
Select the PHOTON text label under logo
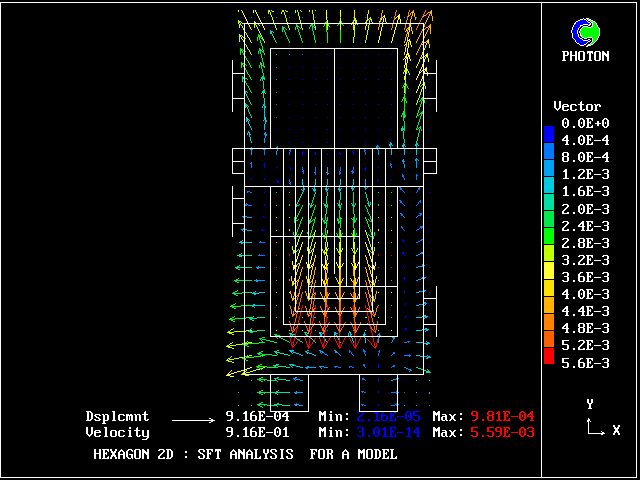(x=585, y=57)
